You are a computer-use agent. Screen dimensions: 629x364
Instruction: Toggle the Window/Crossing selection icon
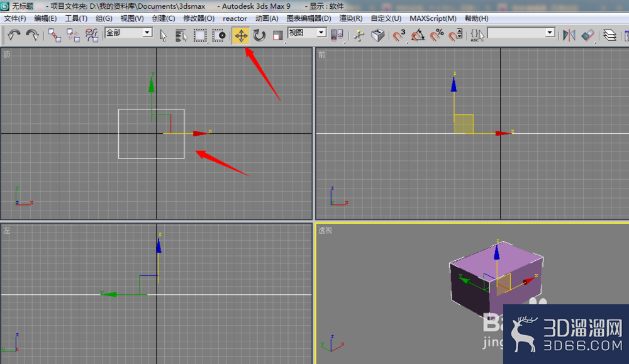tap(219, 35)
